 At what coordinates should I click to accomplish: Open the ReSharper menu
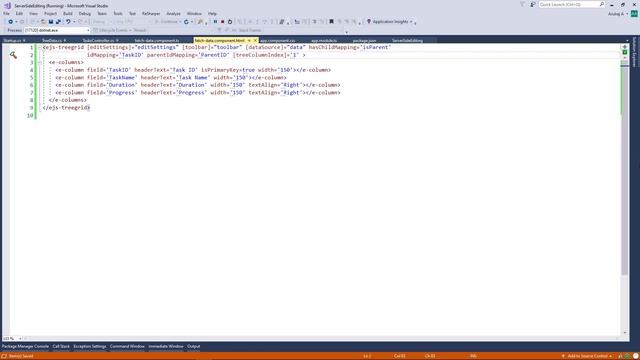click(151, 13)
